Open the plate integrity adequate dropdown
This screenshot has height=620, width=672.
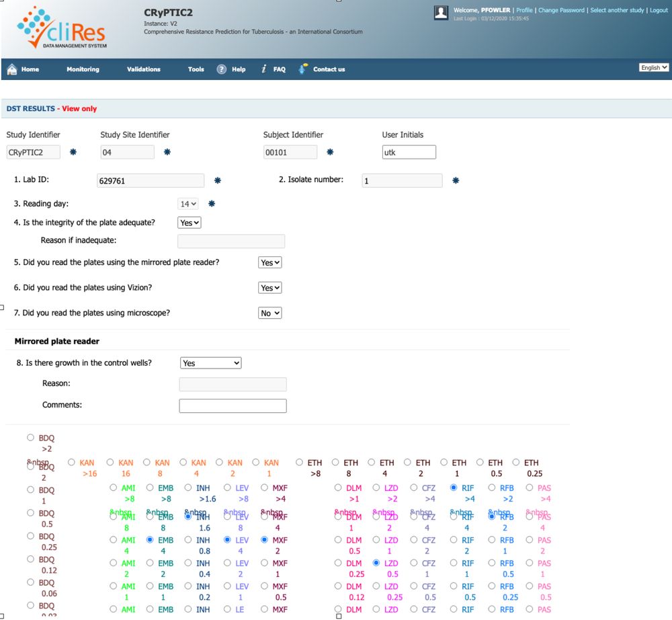click(x=190, y=223)
